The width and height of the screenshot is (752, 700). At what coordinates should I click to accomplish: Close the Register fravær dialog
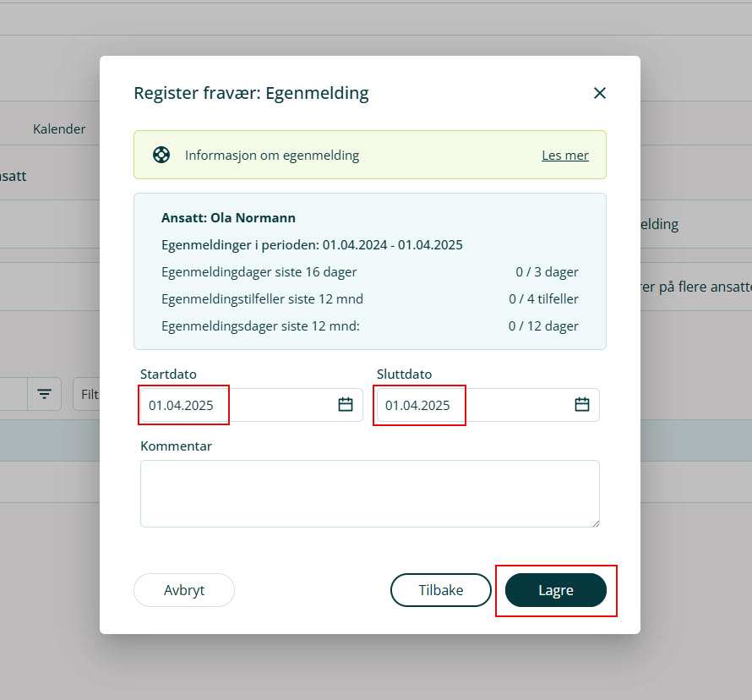[x=600, y=93]
